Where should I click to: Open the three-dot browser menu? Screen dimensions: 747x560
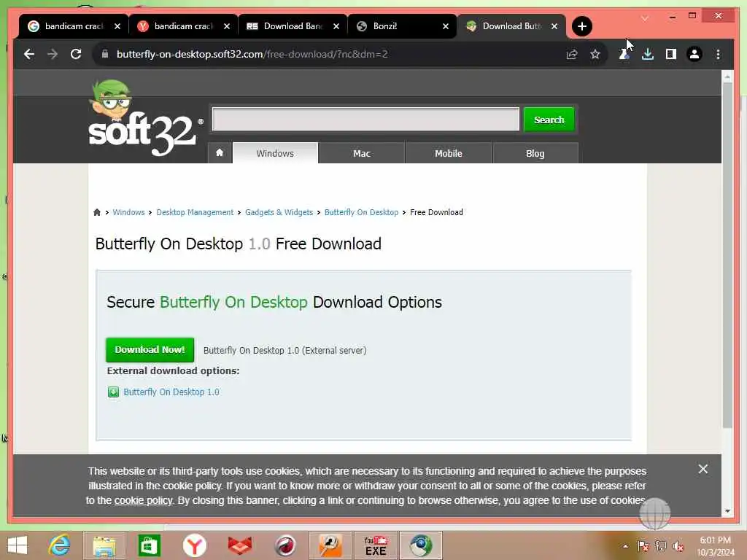tap(718, 54)
